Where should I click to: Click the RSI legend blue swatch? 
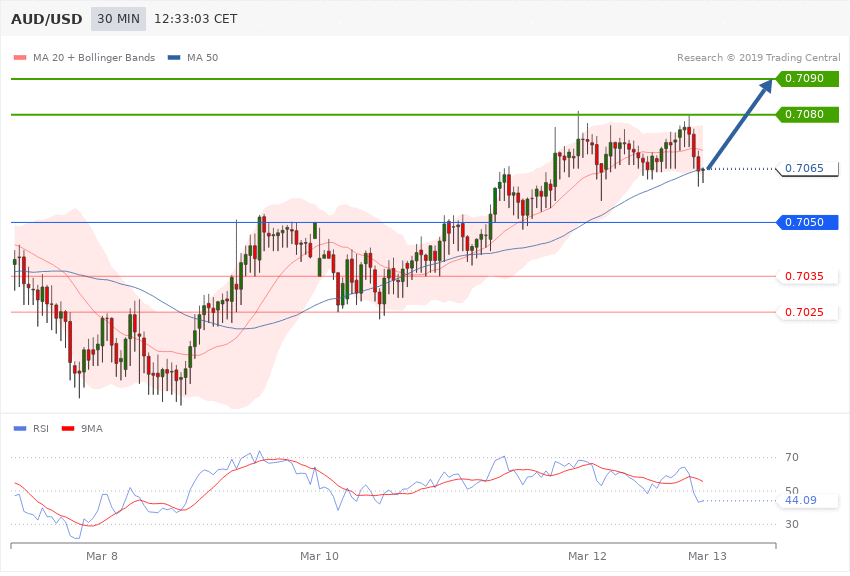point(20,429)
